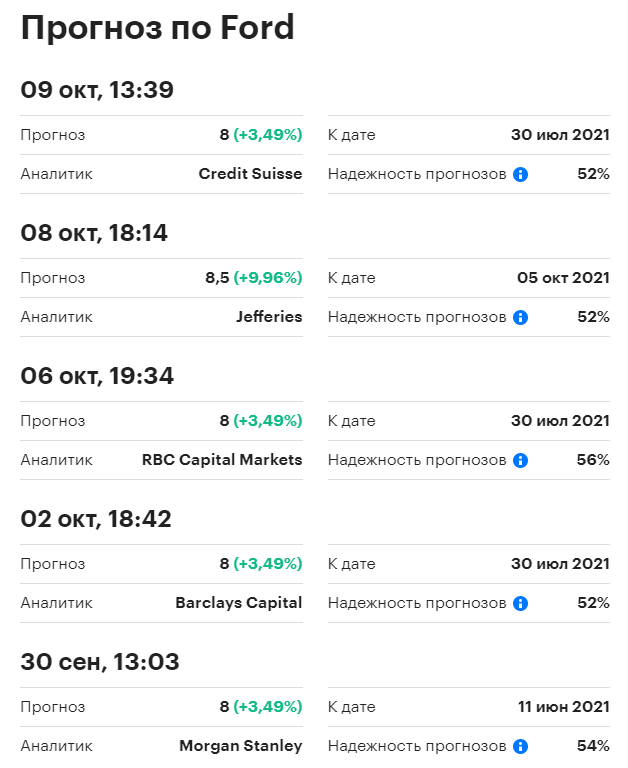The height and width of the screenshot is (768, 628).
Task: Click Barclays Capital analyst name
Action: (x=238, y=603)
